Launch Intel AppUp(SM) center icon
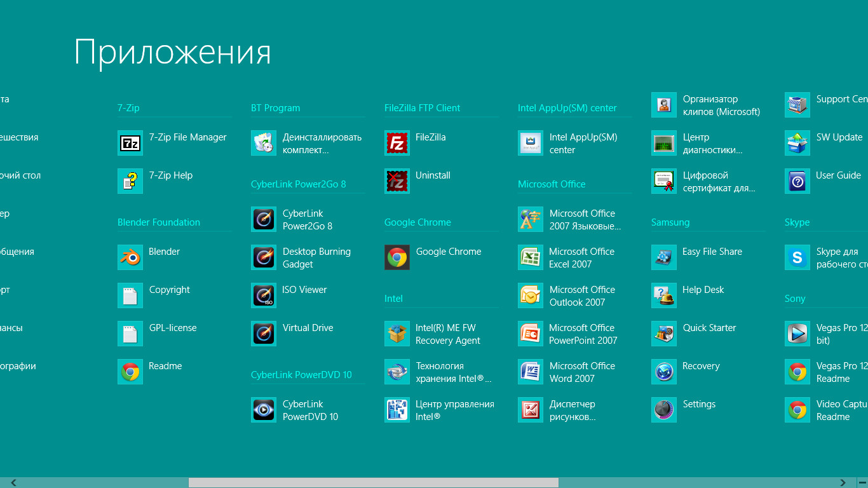Viewport: 868px width, 488px height. point(531,143)
